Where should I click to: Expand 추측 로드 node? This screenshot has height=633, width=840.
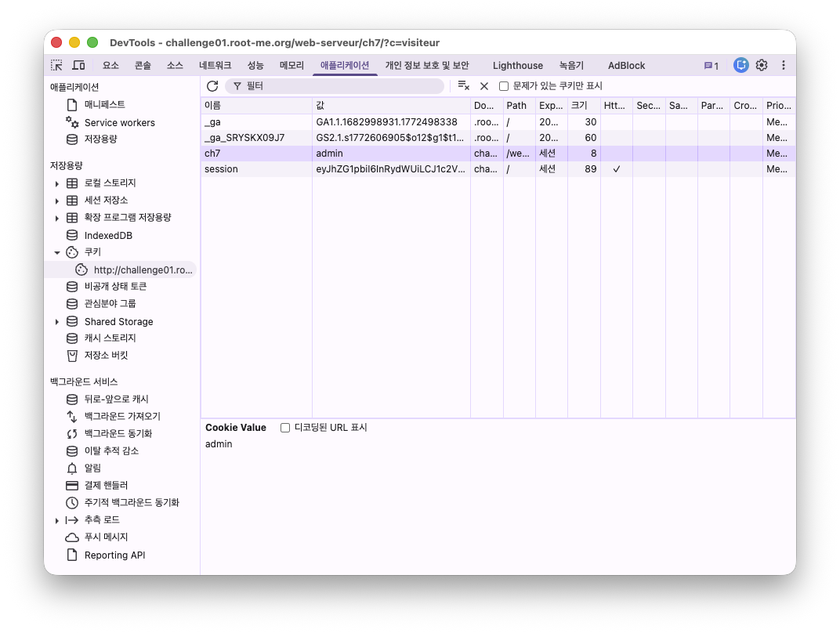click(x=56, y=520)
